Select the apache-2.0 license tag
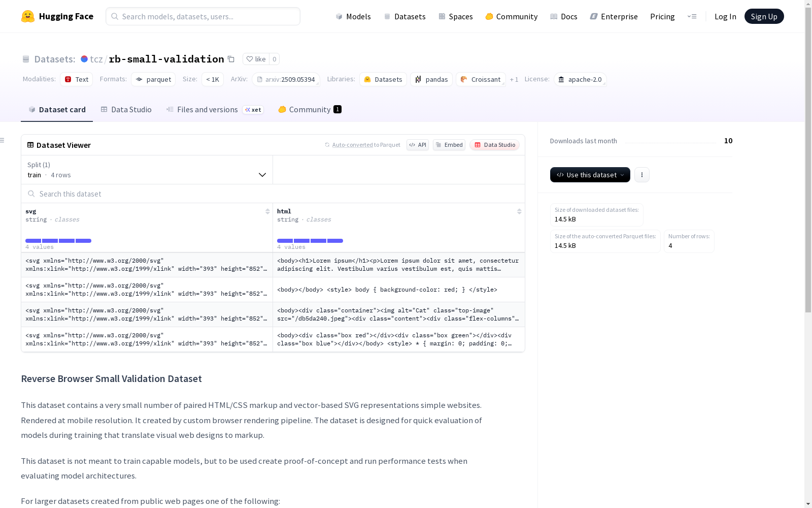The image size is (812, 508). point(580,79)
